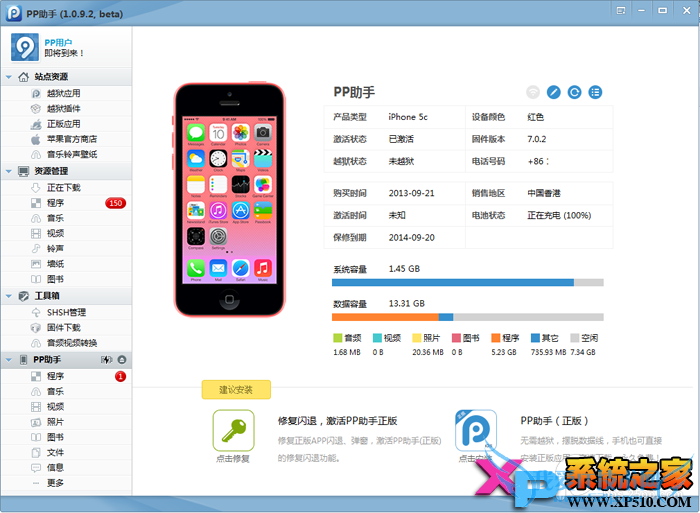Click the 购买时间 value 2013-09-21
The height and width of the screenshot is (513, 700).
pyautogui.click(x=412, y=193)
